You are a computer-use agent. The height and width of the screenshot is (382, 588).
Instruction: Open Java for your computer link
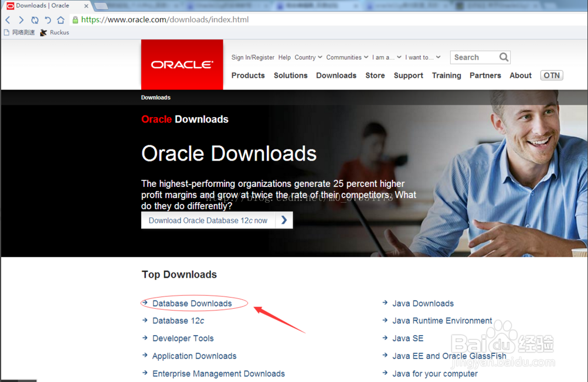pos(435,373)
